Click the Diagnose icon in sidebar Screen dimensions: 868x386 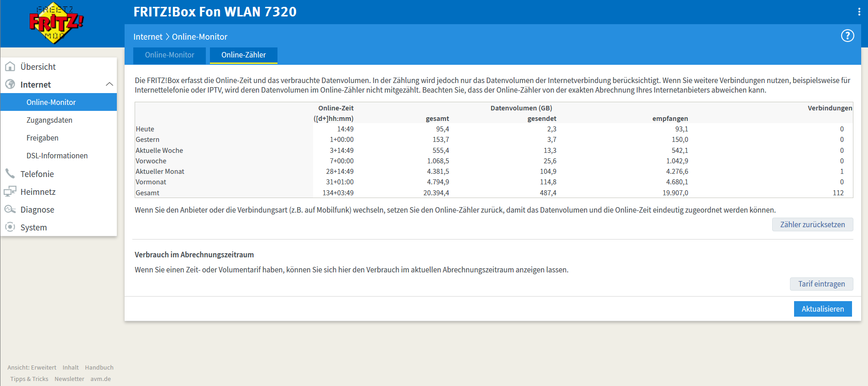click(x=10, y=209)
